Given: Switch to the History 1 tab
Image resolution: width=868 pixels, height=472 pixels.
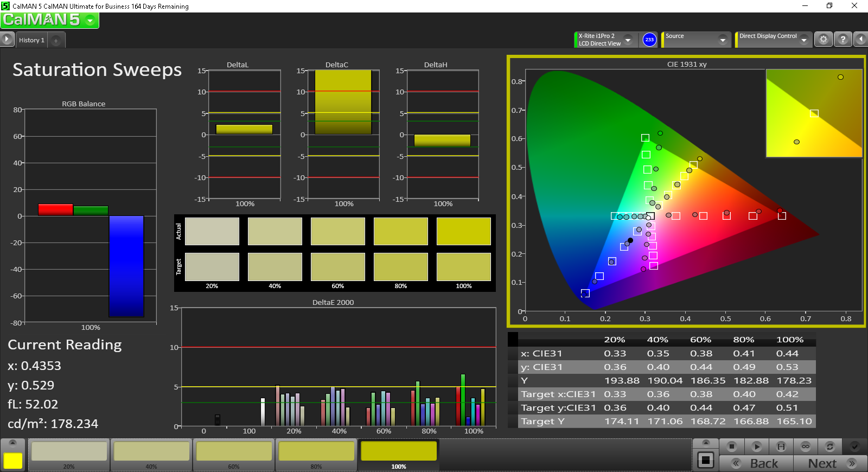Looking at the screenshot, I should tap(31, 40).
